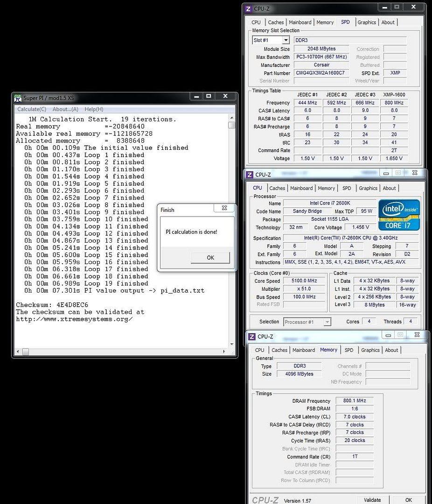The width and height of the screenshot is (432, 504).
Task: Minimize the Super PI window
Action: click(197, 96)
